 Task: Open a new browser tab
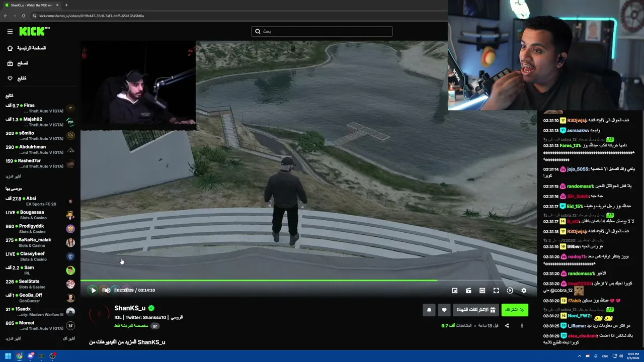[66, 5]
